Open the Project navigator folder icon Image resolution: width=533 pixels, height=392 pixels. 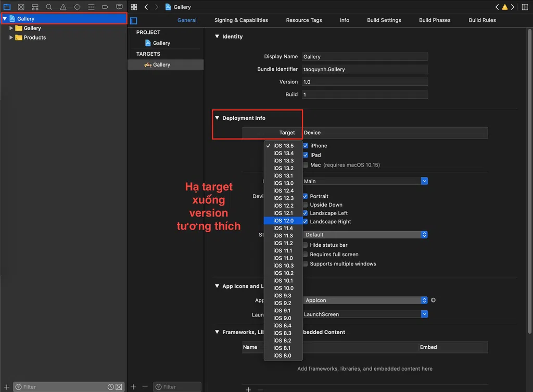[7, 7]
